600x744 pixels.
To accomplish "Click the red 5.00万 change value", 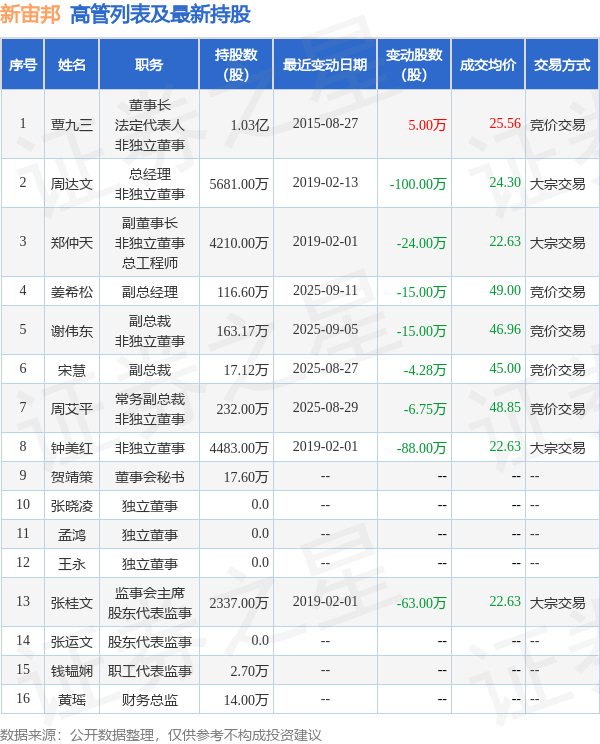I will click(x=427, y=125).
